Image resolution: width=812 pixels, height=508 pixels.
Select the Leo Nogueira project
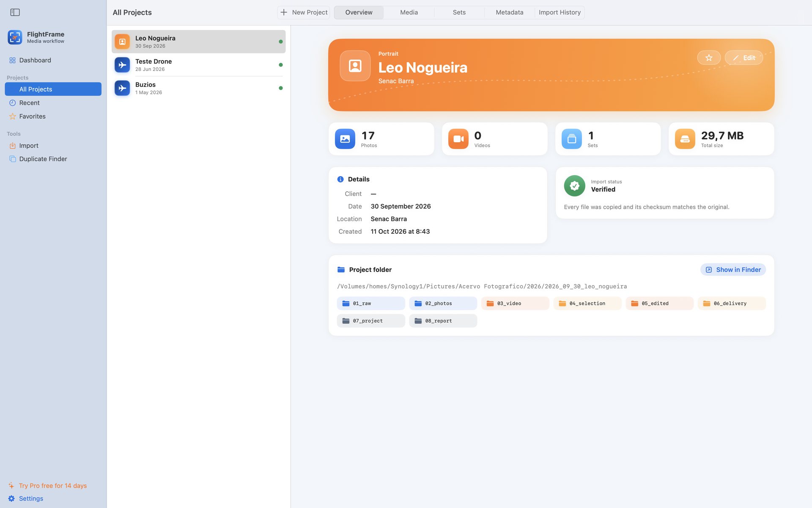(198, 41)
